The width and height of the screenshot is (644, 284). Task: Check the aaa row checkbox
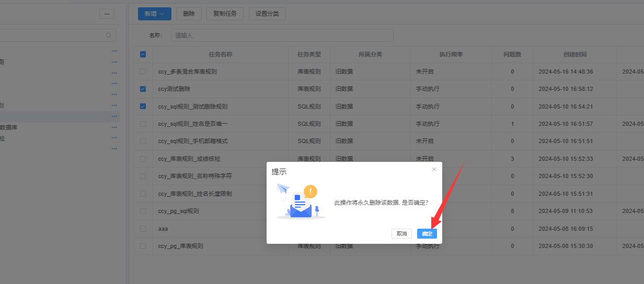(143, 229)
